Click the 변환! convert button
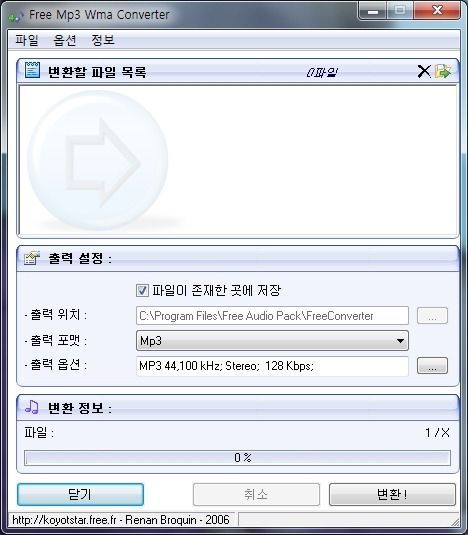This screenshot has height=535, width=468. (392, 494)
